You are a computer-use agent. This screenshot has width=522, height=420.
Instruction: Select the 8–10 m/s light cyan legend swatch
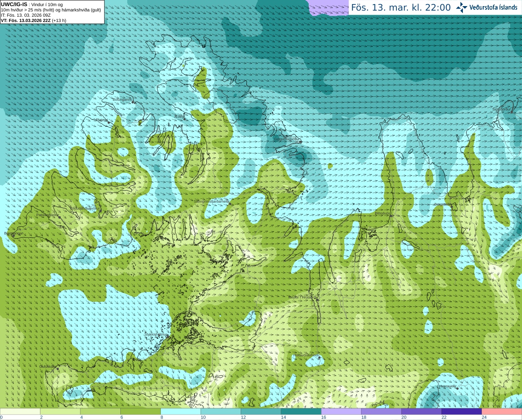[x=181, y=411]
